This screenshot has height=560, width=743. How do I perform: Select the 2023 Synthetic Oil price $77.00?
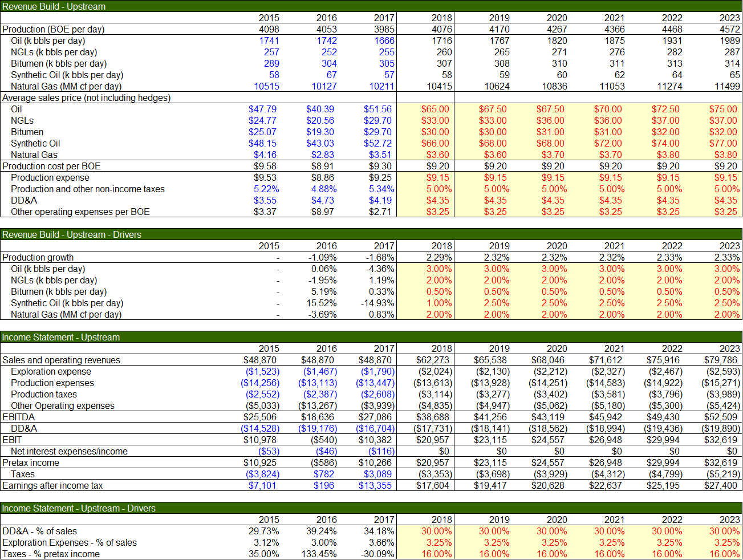click(723, 143)
